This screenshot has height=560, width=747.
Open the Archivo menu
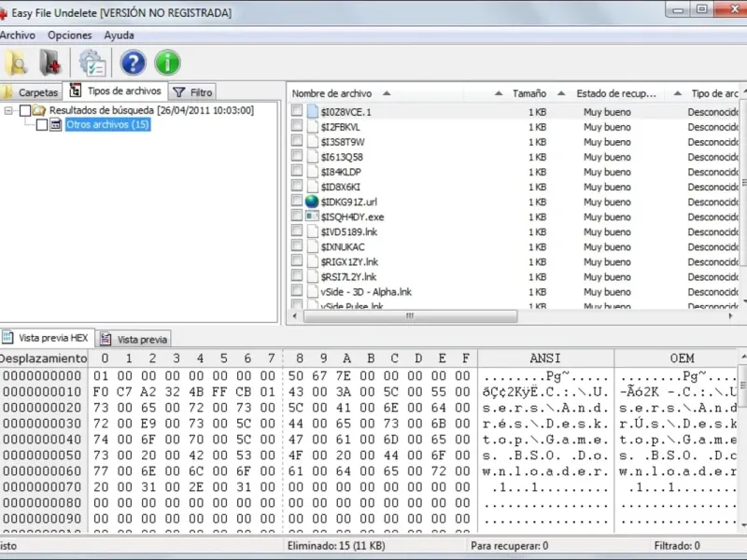pos(17,35)
